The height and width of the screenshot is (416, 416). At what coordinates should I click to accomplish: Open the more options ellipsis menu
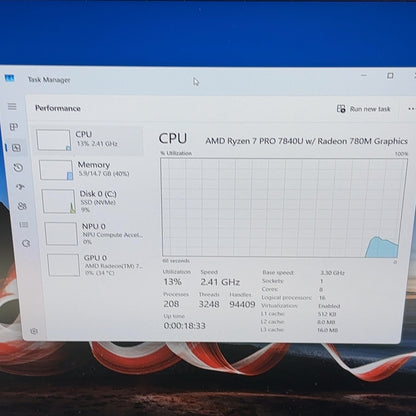tap(412, 109)
